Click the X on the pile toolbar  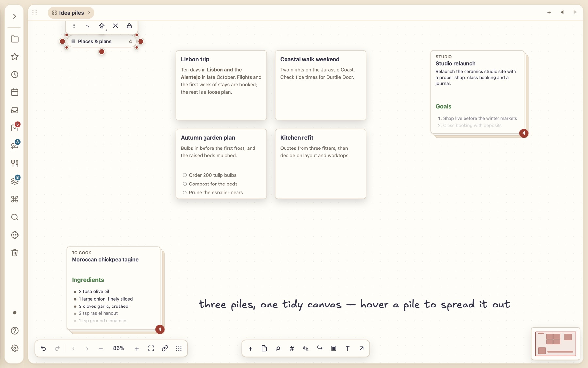[116, 26]
